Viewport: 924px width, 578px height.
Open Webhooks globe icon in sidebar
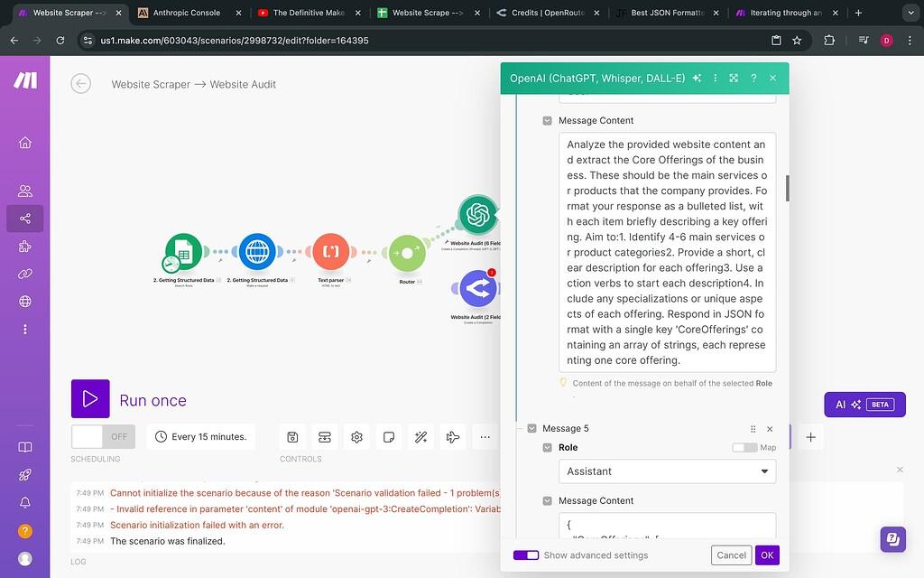[24, 302]
